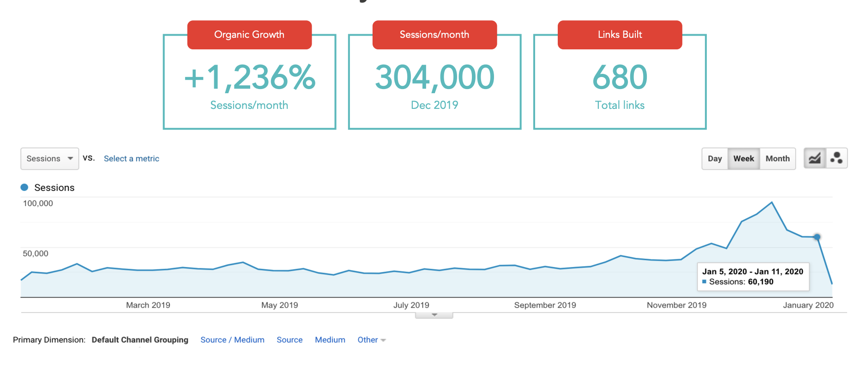Expand the chart collapse handle arrow
This screenshot has height=382, width=868.
434,315
